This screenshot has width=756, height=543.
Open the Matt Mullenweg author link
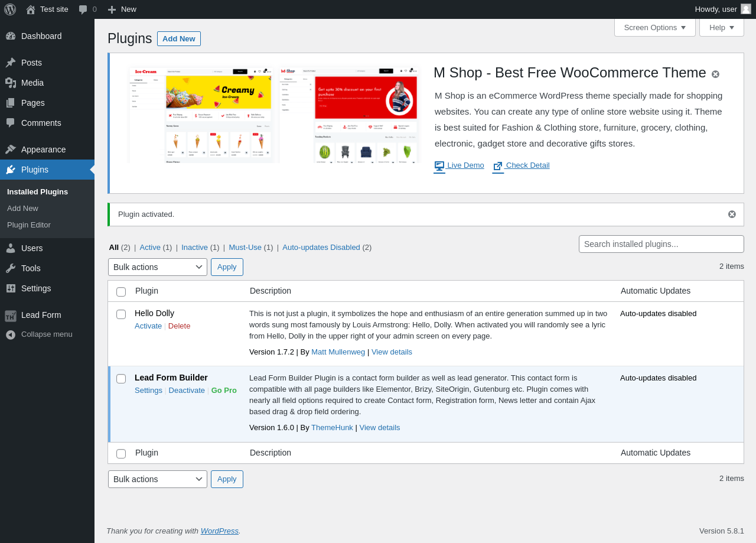tap(338, 352)
